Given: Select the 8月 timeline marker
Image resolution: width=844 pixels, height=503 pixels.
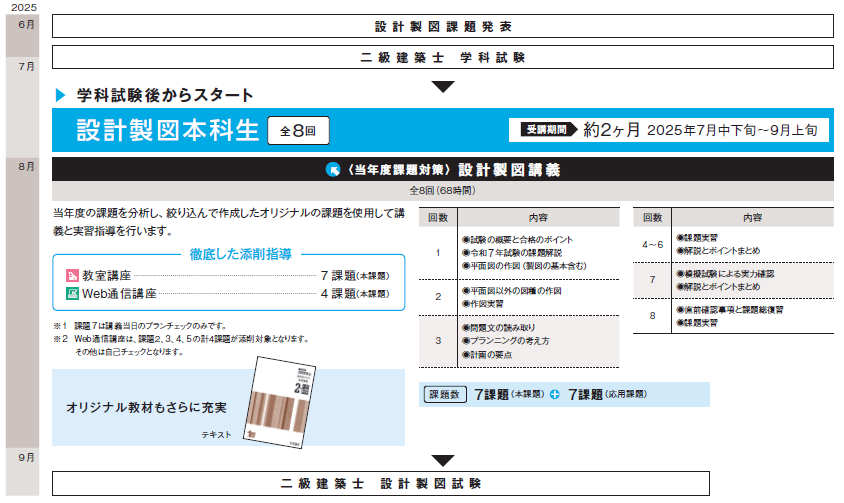Looking at the screenshot, I should tap(26, 166).
